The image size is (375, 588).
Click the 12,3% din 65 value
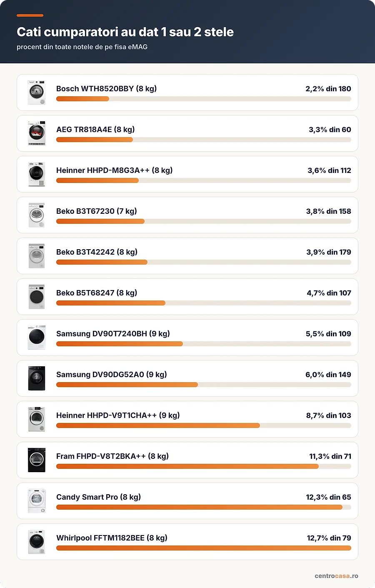coord(328,497)
